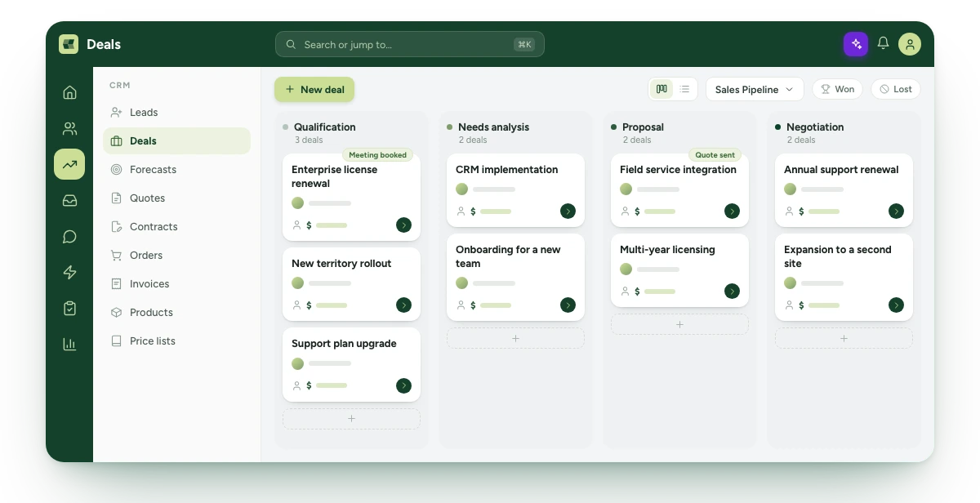The width and height of the screenshot is (980, 503).
Task: Open the notifications bell
Action: click(883, 43)
